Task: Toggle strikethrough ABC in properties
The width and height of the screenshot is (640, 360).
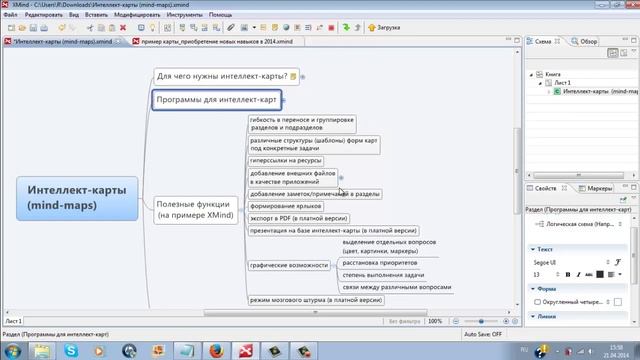Action: click(x=589, y=275)
